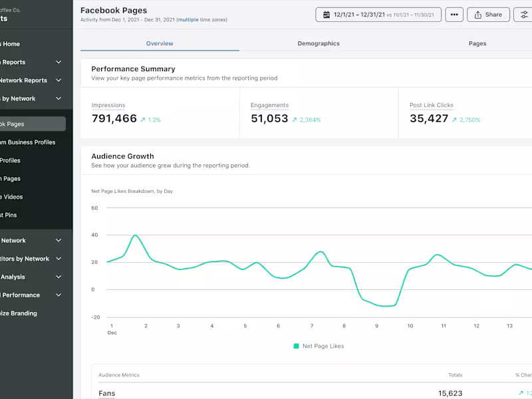Toggle the Net Page Likes legend swatch

coord(296,346)
